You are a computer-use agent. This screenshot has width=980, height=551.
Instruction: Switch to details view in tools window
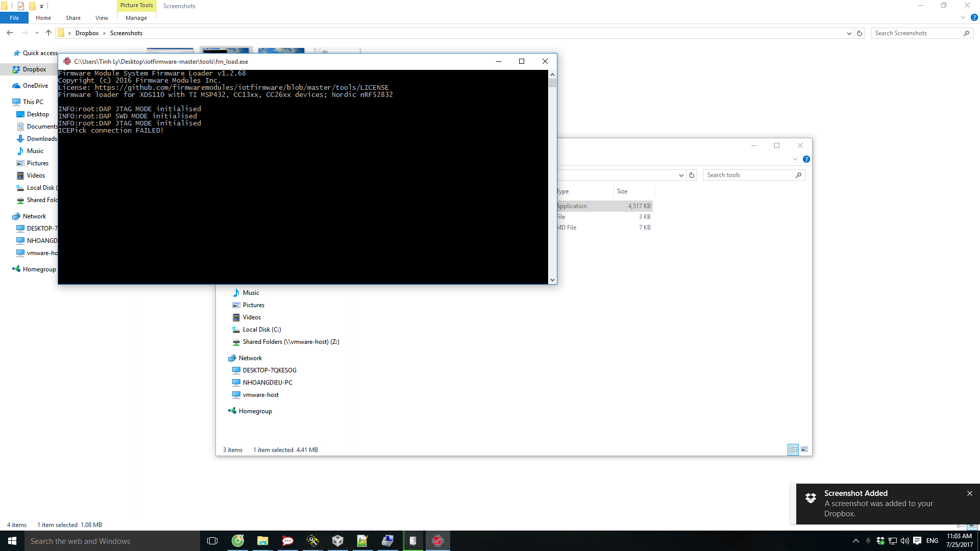tap(793, 449)
